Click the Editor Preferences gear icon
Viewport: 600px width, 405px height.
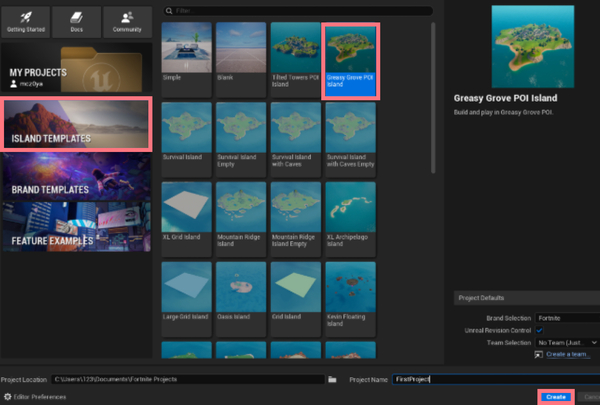coord(8,397)
